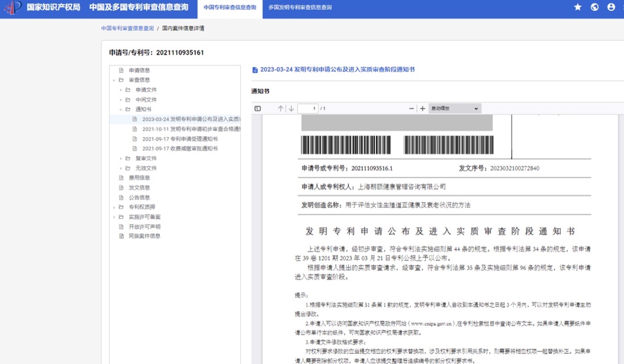
Task: Open 公告信息 in the tree
Action: [140, 197]
